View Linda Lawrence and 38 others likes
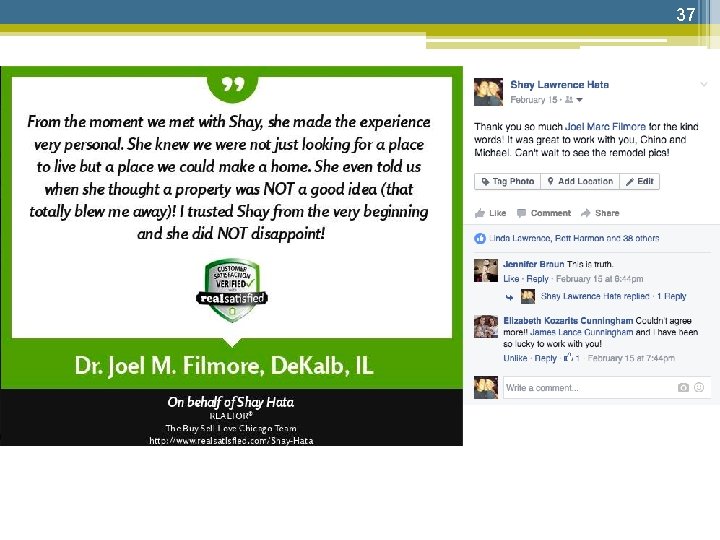Screen dimensions: 720x540 [x=574, y=238]
